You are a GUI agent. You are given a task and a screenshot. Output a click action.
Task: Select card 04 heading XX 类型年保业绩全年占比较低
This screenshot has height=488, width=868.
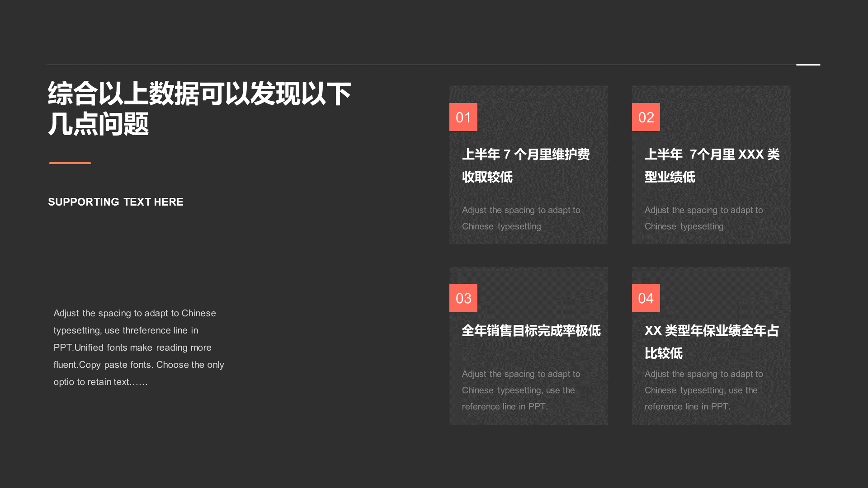tap(712, 342)
